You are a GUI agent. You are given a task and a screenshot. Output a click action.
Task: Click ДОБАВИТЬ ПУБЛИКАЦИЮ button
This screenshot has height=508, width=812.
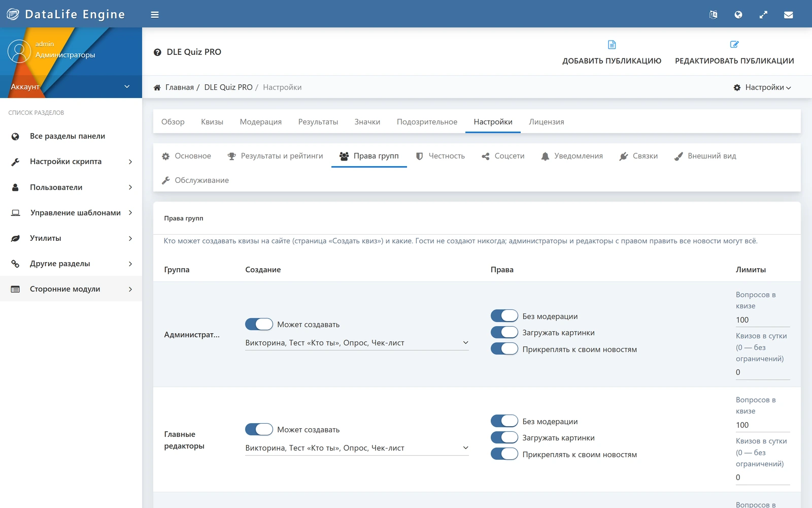pos(612,52)
